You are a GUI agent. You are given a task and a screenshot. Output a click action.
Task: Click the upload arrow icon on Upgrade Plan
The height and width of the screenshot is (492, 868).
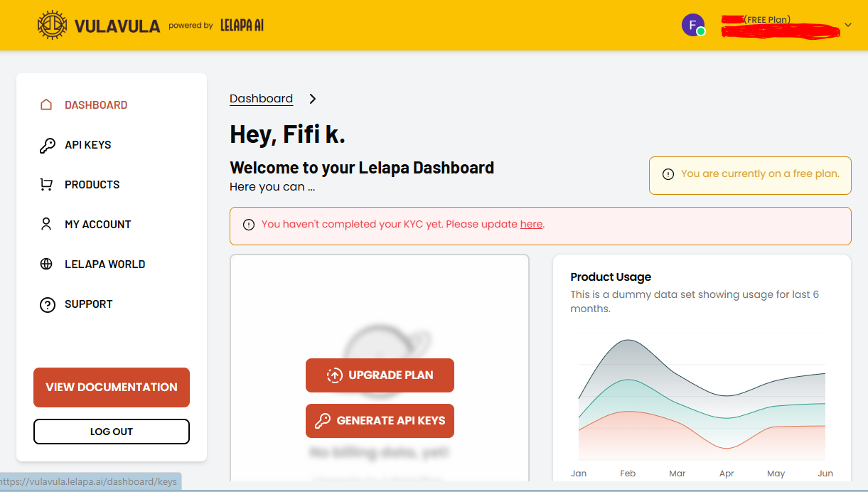(334, 375)
